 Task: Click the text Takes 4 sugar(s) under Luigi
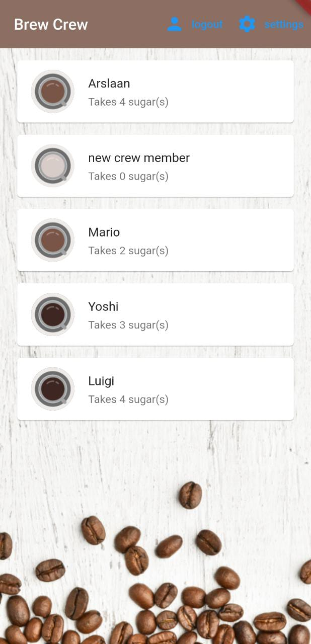click(128, 399)
